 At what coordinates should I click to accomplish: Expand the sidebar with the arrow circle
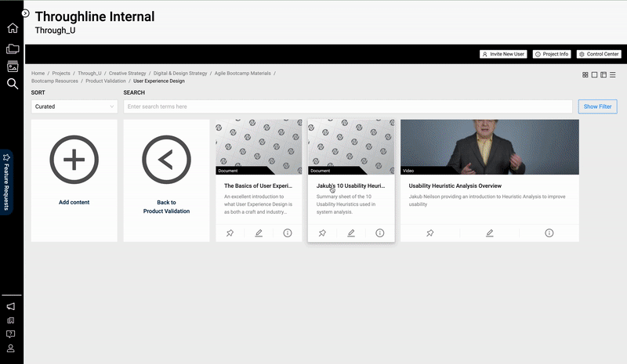[x=25, y=13]
